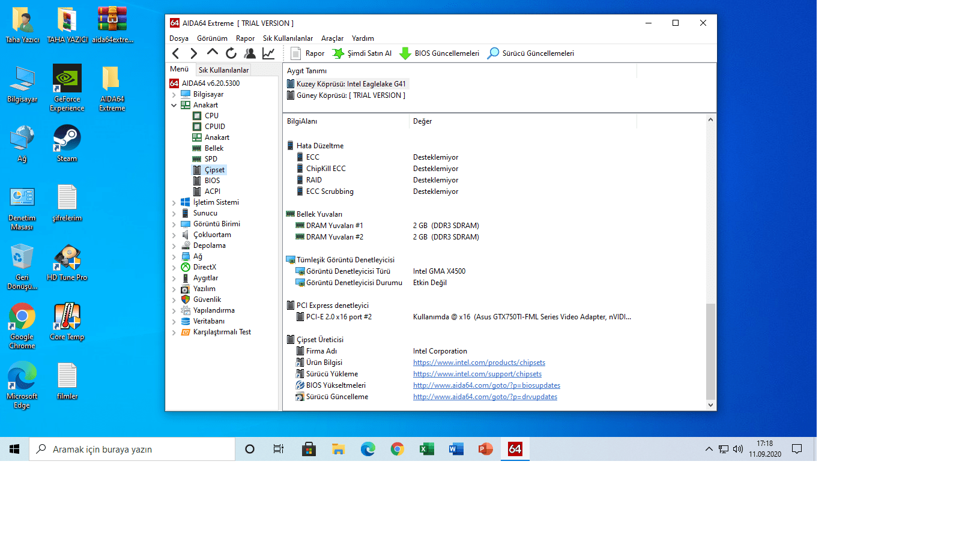
Task: Switch to the Sık Kullanılanlar tab in the left panel
Action: click(223, 70)
